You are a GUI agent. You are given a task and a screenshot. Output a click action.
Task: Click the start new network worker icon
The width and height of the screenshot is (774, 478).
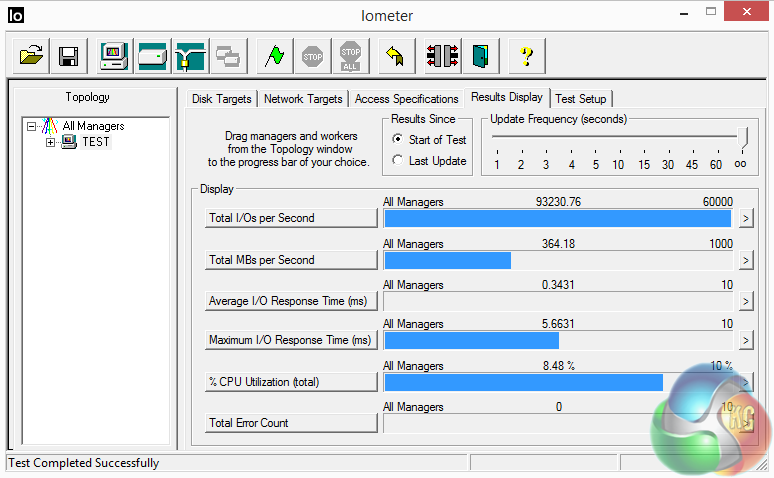(191, 56)
